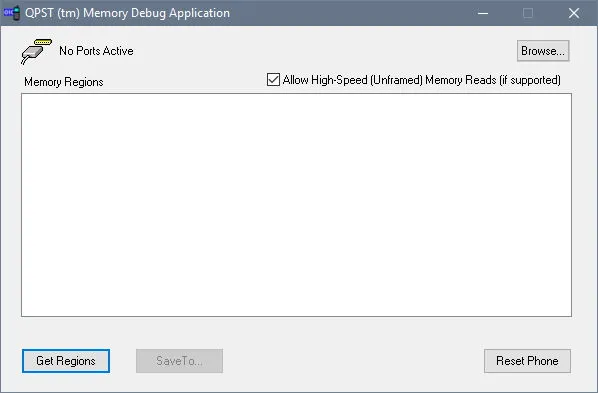Click blank gray area between SaveTo and Reset Phone
The image size is (598, 393).
point(353,361)
